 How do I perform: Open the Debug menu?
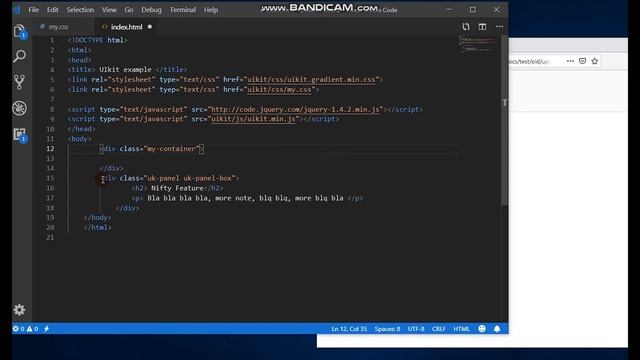[x=151, y=10]
